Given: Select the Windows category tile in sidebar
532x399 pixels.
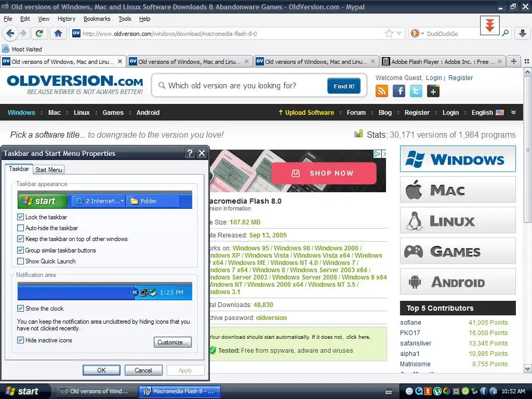Looking at the screenshot, I should [458, 159].
